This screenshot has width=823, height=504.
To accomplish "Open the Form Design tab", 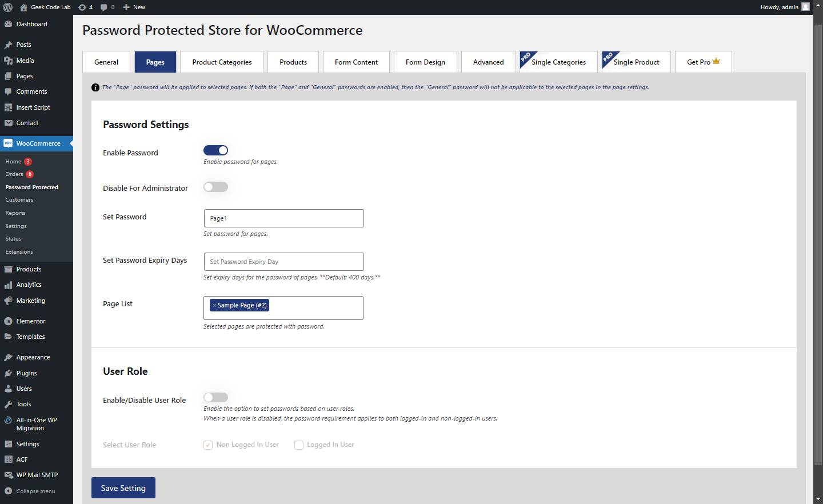I will click(x=425, y=62).
